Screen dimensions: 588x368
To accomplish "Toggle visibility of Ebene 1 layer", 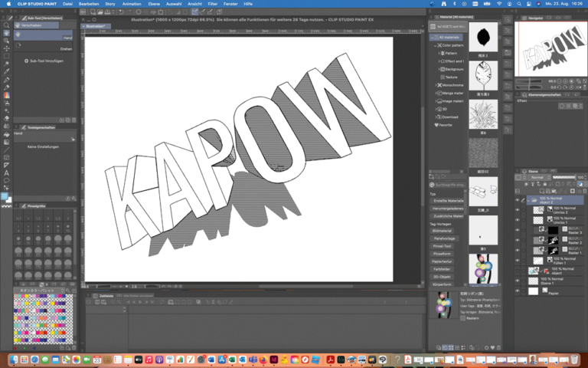I will tap(517, 281).
